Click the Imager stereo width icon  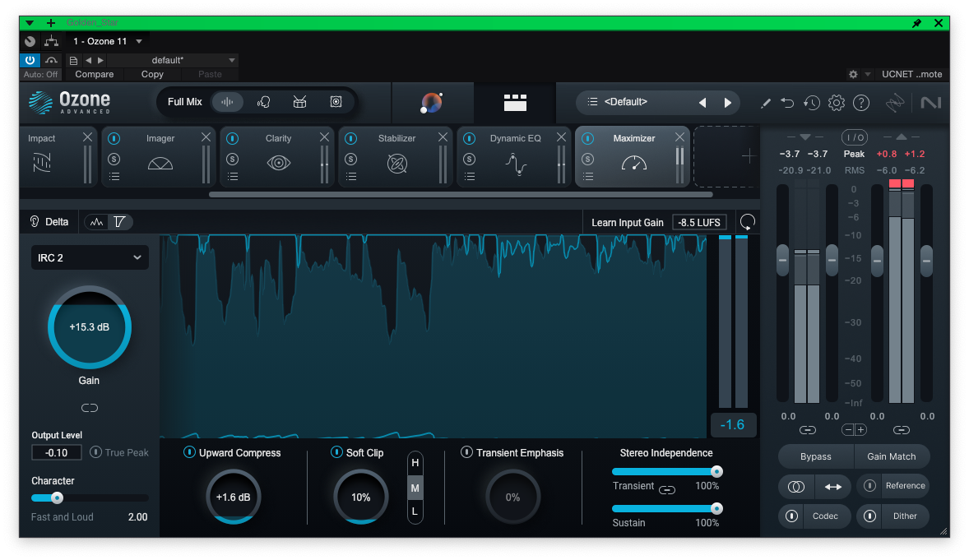click(x=160, y=164)
